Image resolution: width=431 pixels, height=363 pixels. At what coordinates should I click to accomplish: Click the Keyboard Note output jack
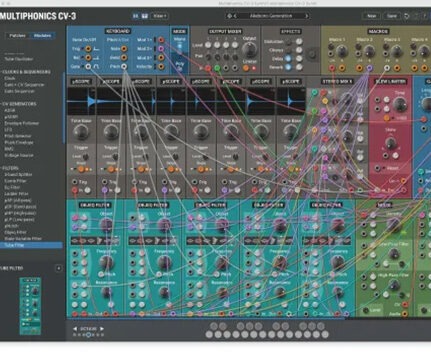pyautogui.click(x=124, y=49)
